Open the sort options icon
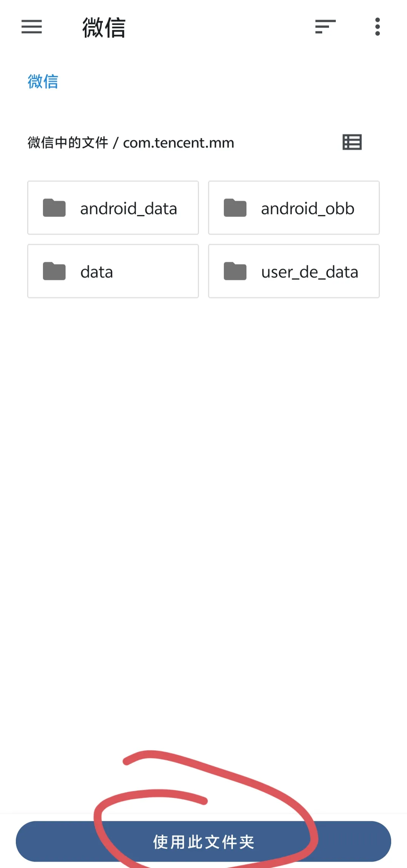Screen dimensions: 407x868 [x=325, y=27]
